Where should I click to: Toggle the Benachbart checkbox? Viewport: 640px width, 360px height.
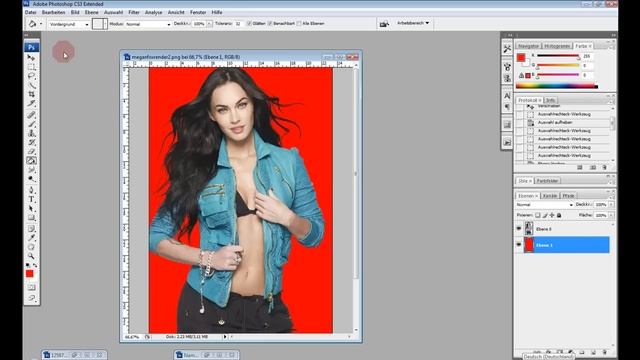click(270, 24)
